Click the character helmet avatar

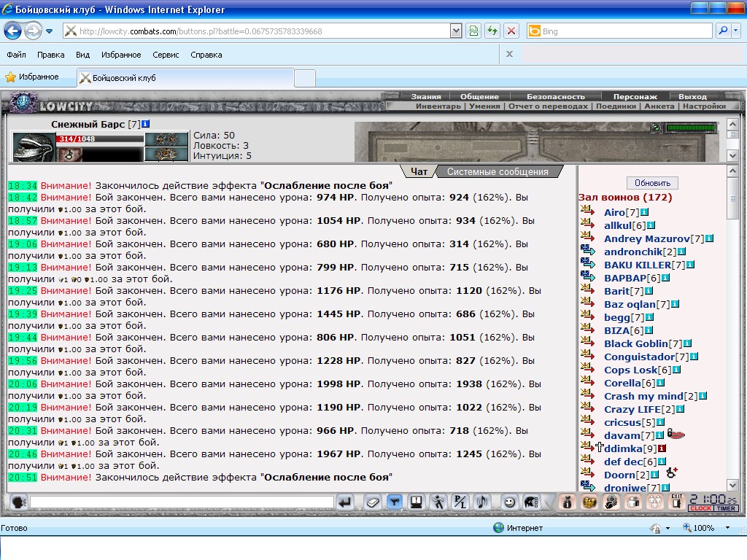(34, 147)
